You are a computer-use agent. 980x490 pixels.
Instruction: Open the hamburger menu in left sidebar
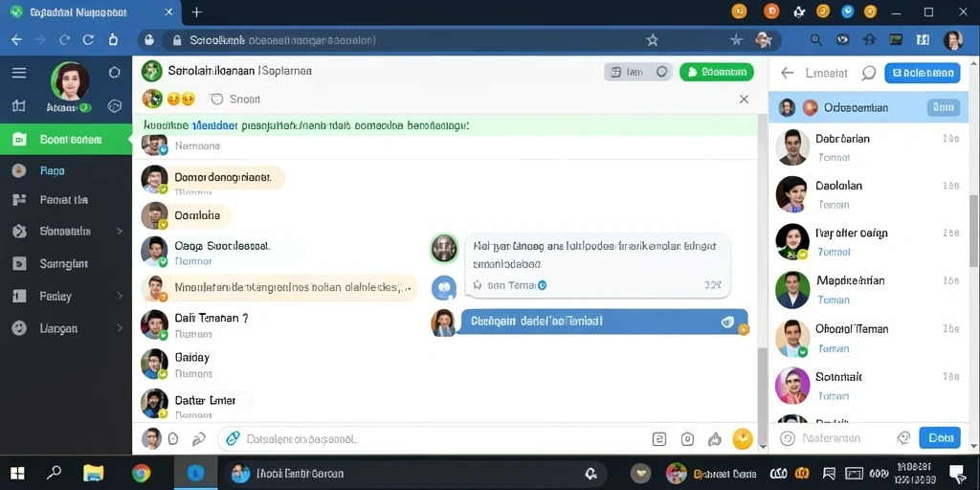click(x=19, y=73)
